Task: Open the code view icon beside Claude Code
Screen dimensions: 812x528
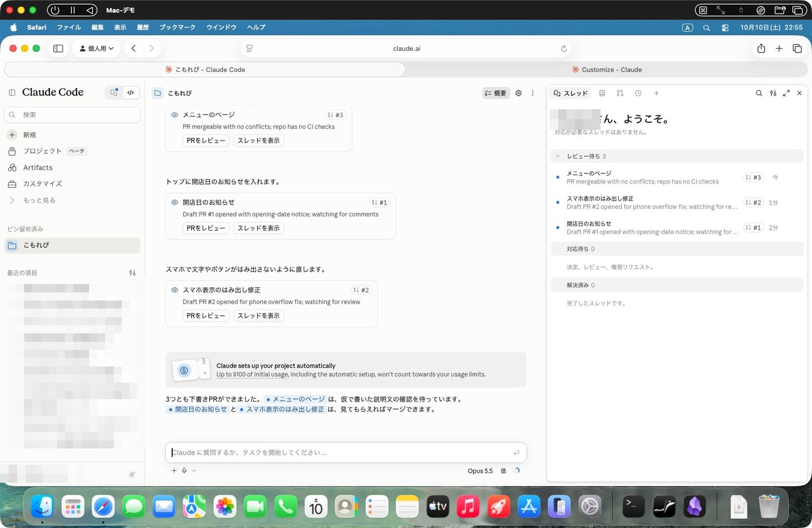Action: [x=131, y=92]
